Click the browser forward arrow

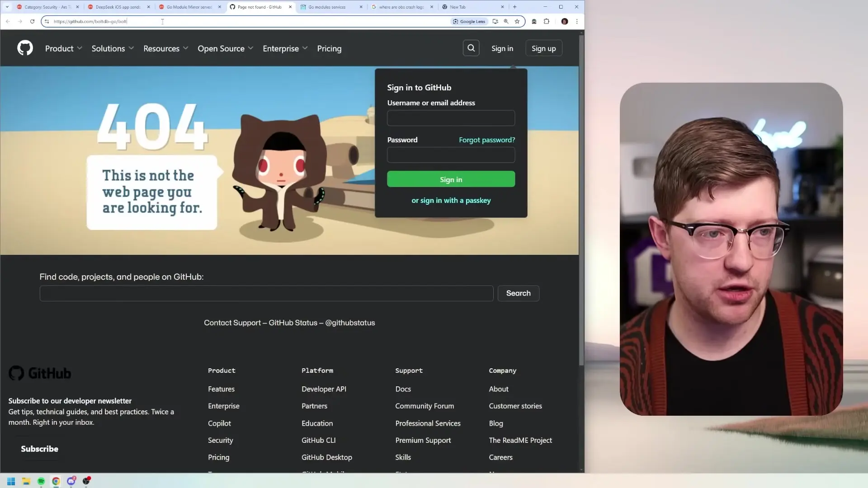click(20, 21)
